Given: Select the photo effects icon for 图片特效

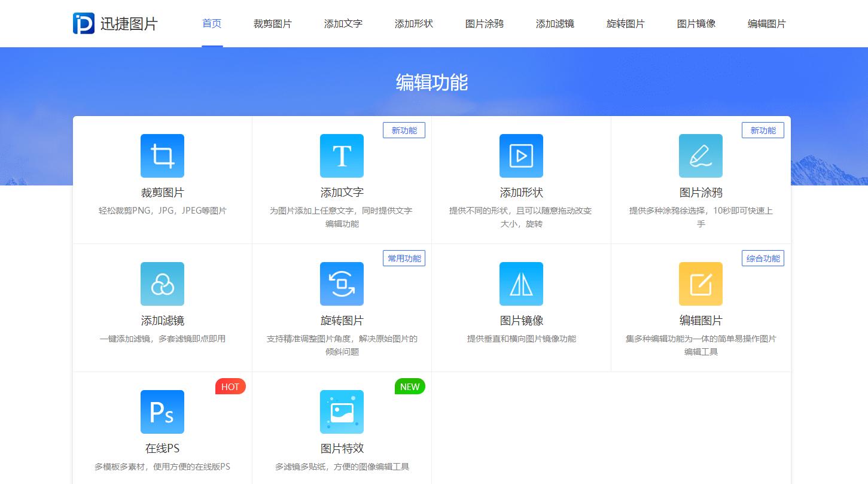Looking at the screenshot, I should (342, 412).
